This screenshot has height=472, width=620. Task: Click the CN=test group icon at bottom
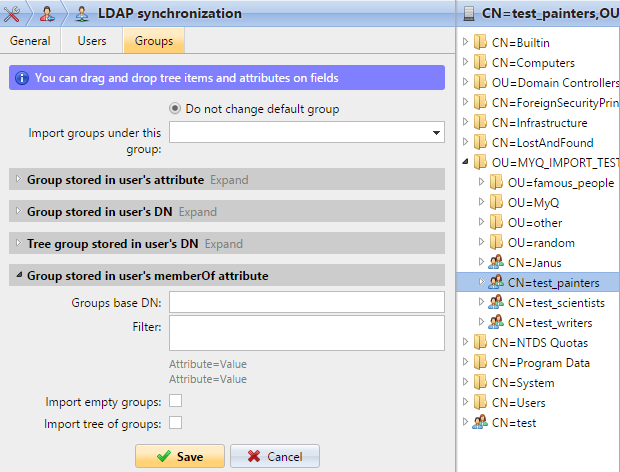[x=480, y=423]
